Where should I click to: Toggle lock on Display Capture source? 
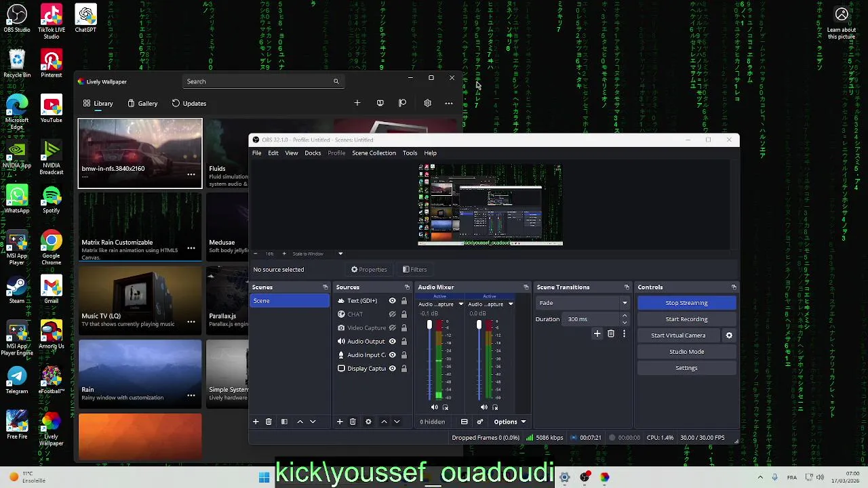tap(404, 369)
